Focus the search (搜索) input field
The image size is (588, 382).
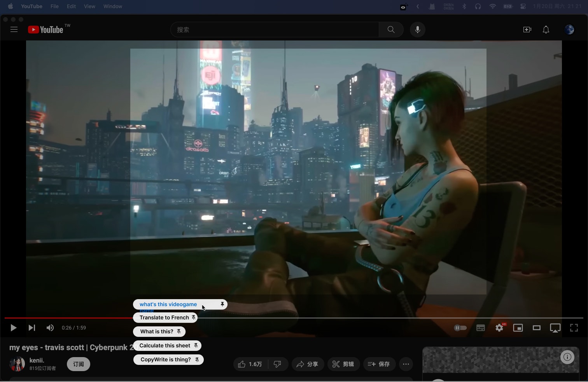pos(275,30)
